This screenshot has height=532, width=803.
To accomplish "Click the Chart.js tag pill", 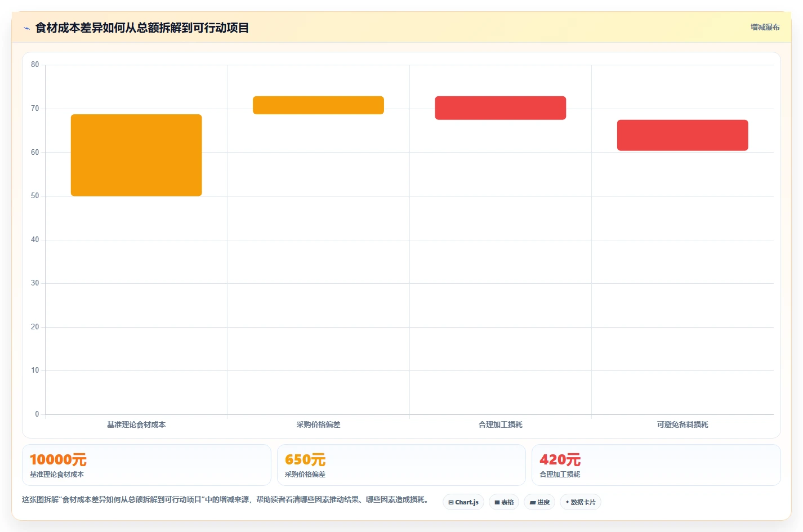I will point(463,502).
